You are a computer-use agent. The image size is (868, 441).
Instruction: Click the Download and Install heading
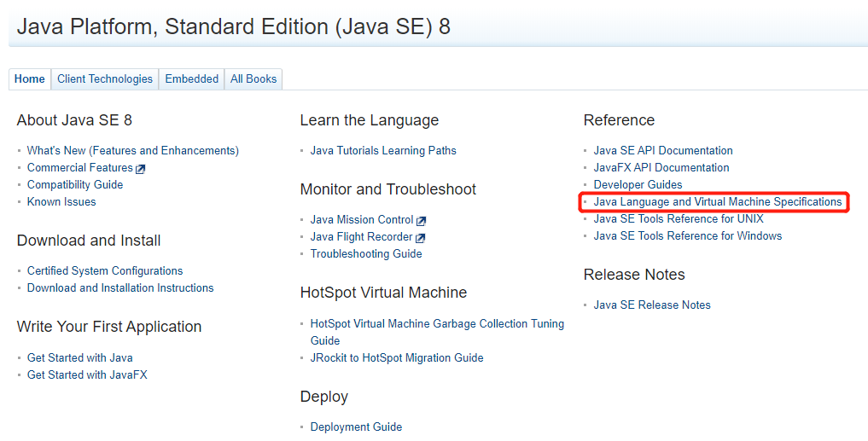[89, 241]
